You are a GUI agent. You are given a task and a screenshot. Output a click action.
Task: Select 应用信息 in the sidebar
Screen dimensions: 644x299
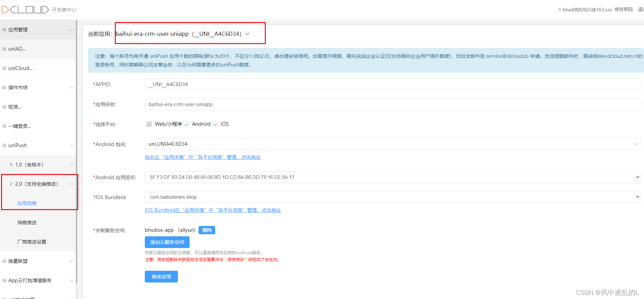click(x=27, y=203)
